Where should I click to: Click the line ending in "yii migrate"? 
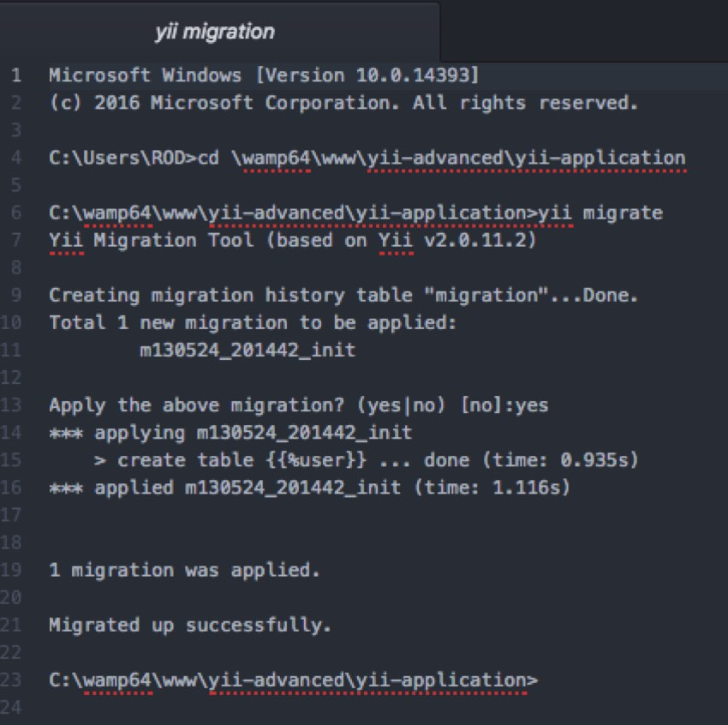(x=355, y=213)
